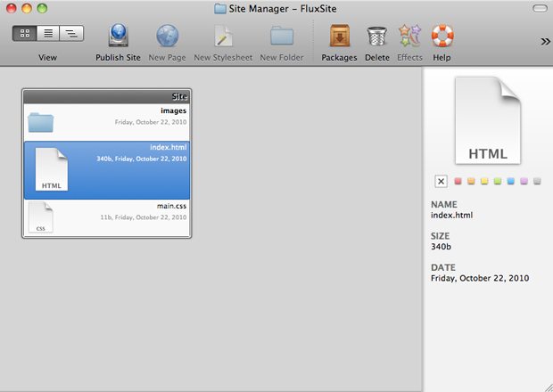Image resolution: width=553 pixels, height=392 pixels.
Task: Click the folder proxy icon in title
Action: tap(220, 9)
